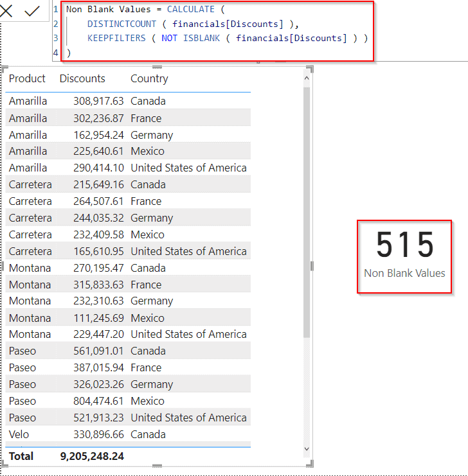Select the 270,195.47 discount cell
This screenshot has width=468, height=476.
point(98,268)
